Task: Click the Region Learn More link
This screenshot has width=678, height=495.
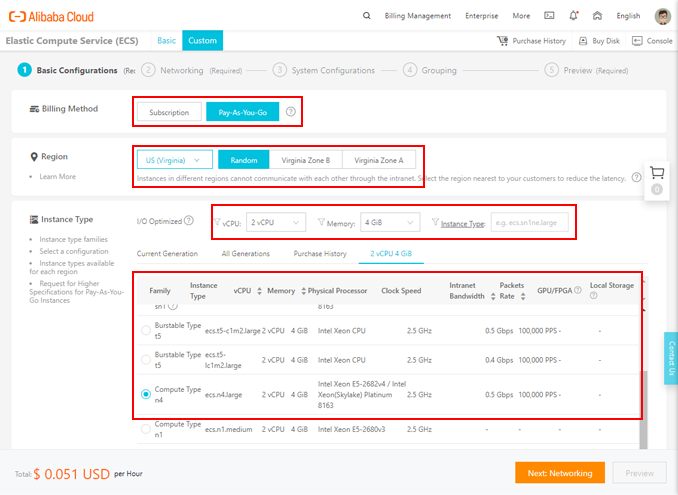Action: click(x=58, y=176)
